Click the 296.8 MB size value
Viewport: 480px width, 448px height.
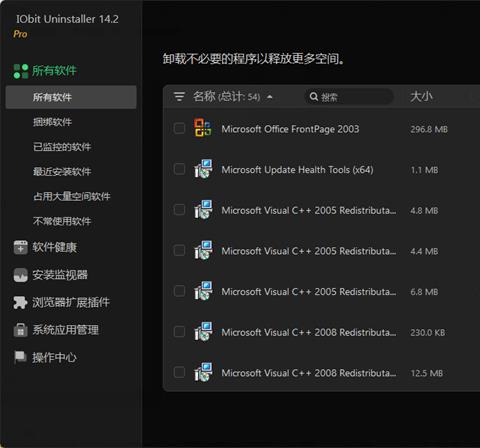coord(429,129)
